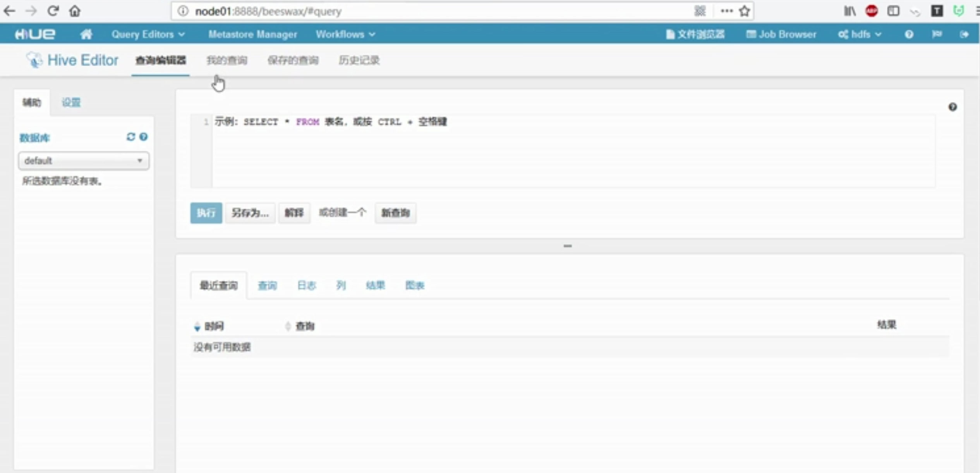
Task: Click the Hue home icon
Action: click(86, 34)
